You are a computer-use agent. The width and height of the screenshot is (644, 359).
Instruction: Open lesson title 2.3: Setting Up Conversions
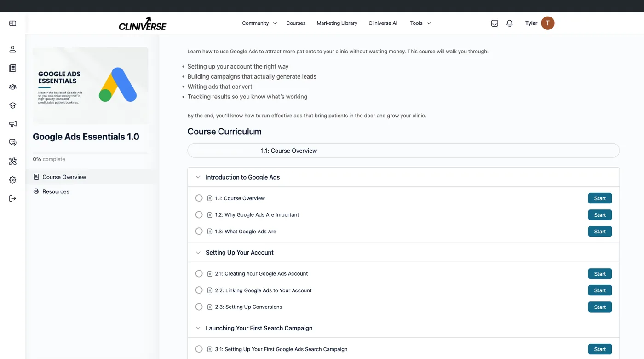pyautogui.click(x=248, y=307)
